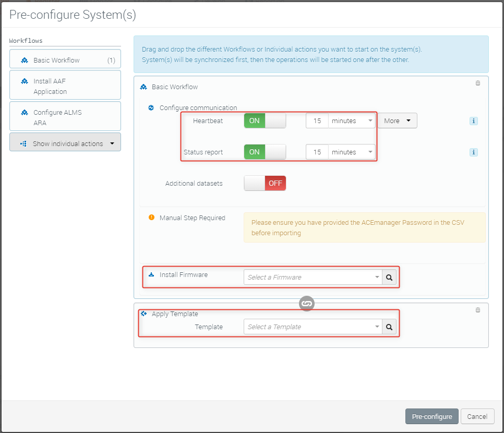Click the Status report interval value field
The height and width of the screenshot is (433, 504).
point(317,152)
